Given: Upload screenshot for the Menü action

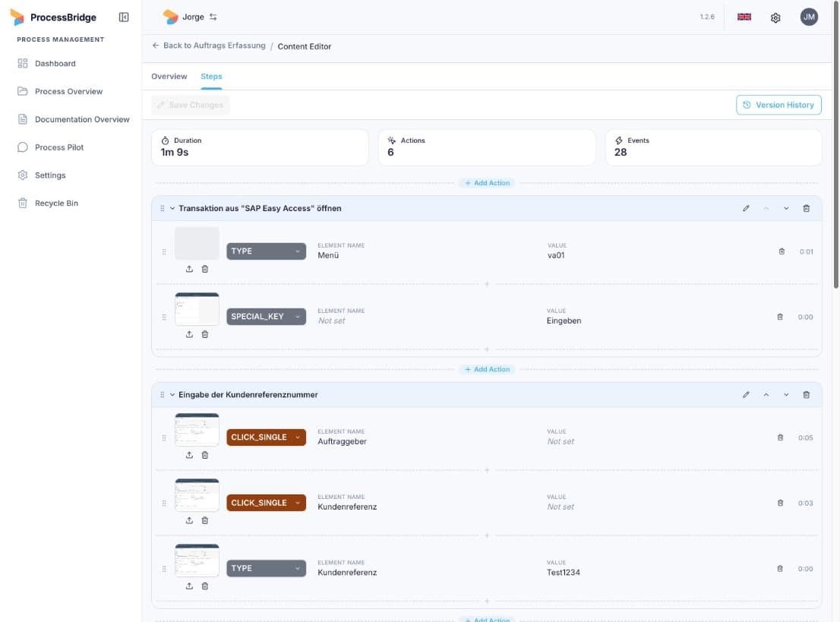Looking at the screenshot, I should pyautogui.click(x=189, y=269).
